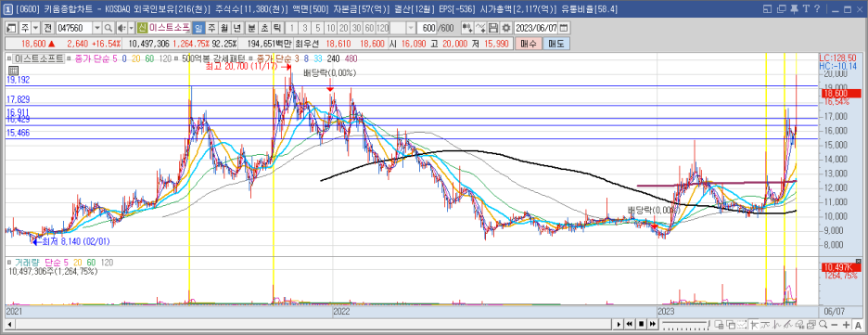Image resolution: width=868 pixels, height=335 pixels.
Task: Choose interval 60 button
Action: point(369,28)
